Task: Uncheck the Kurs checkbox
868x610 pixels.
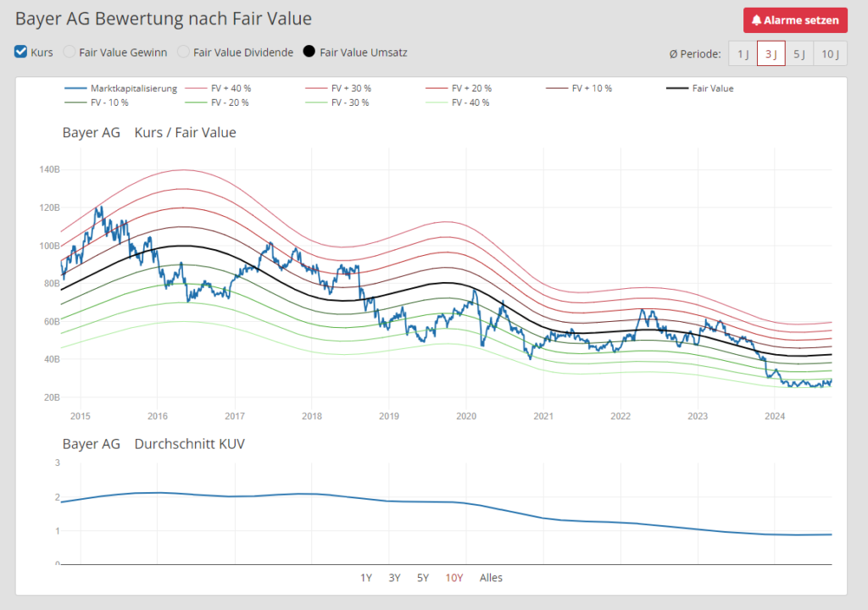Action: [x=22, y=52]
